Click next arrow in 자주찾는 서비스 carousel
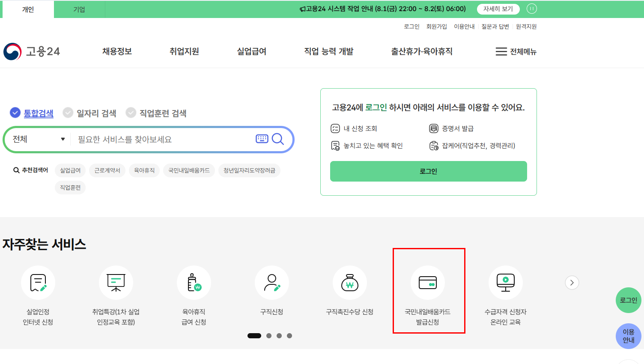644x364 pixels. [x=572, y=283]
